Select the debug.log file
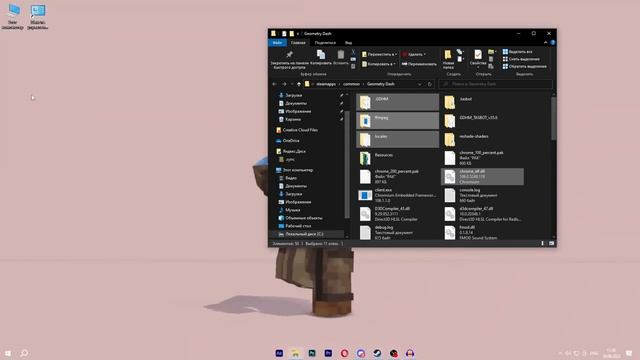 click(398, 232)
